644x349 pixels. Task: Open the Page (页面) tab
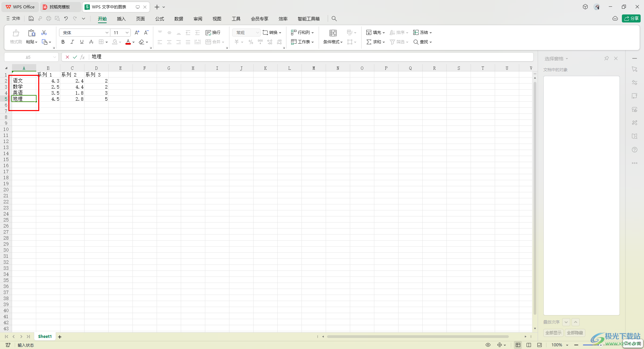point(141,19)
